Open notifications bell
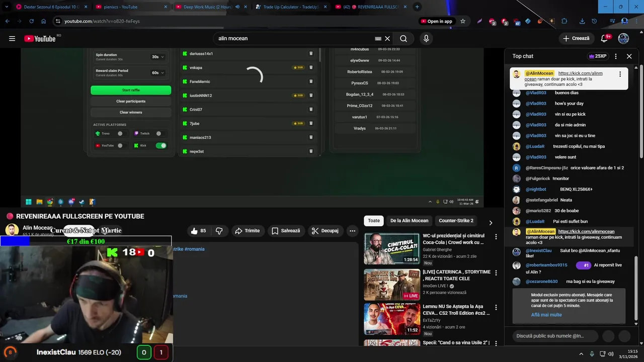Viewport: 644px width, 362px height. pyautogui.click(x=605, y=39)
